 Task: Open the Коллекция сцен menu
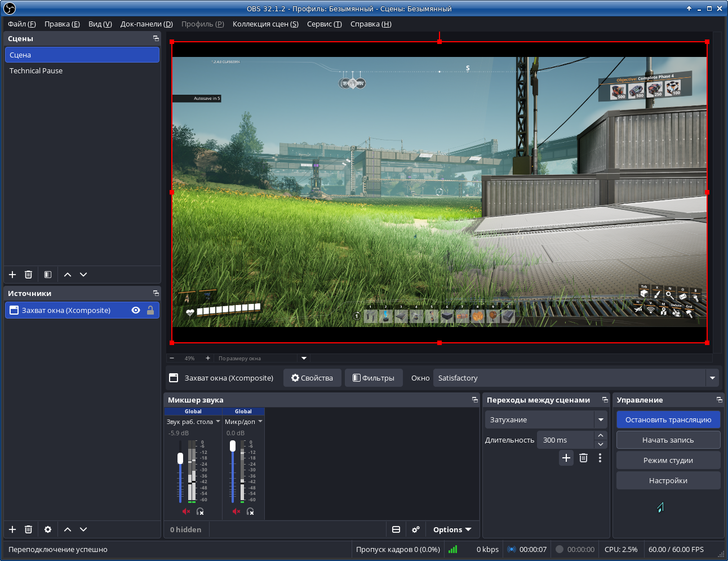click(x=265, y=24)
